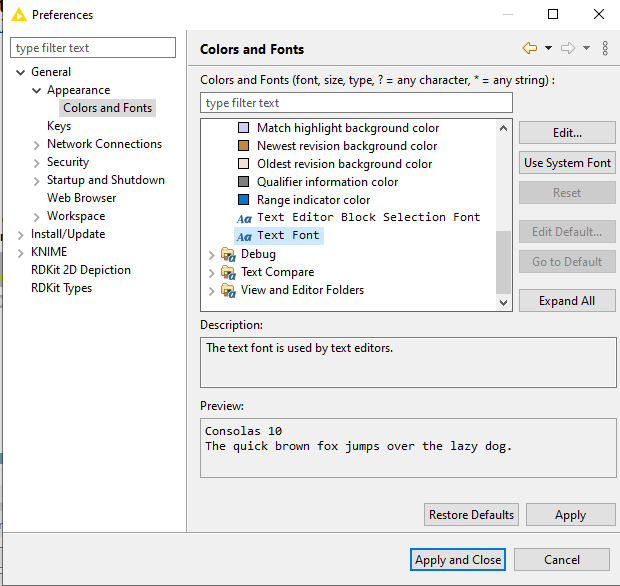Expand the Security node
This screenshot has width=620, height=586.
tap(36, 163)
